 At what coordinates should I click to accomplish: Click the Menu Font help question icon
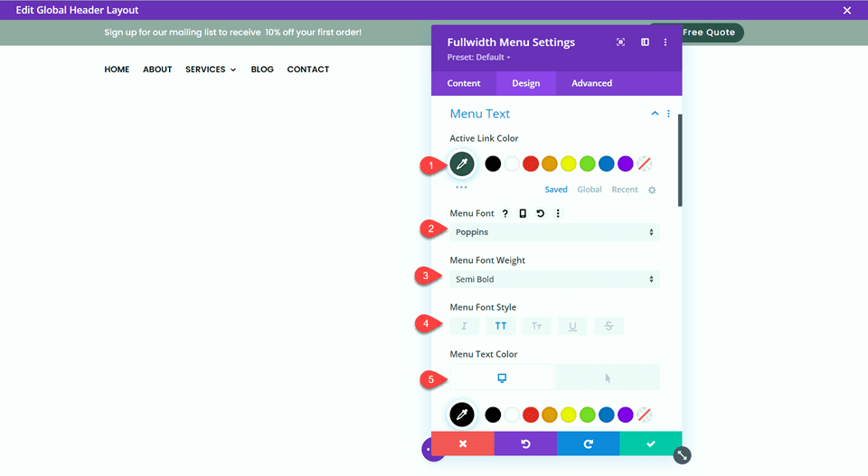click(505, 213)
